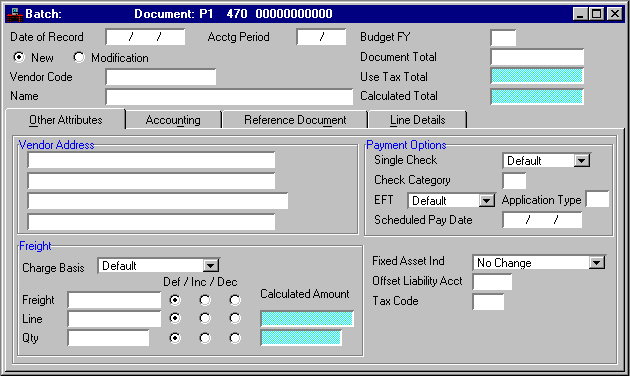Select Qty row Def radio button

pos(175,338)
